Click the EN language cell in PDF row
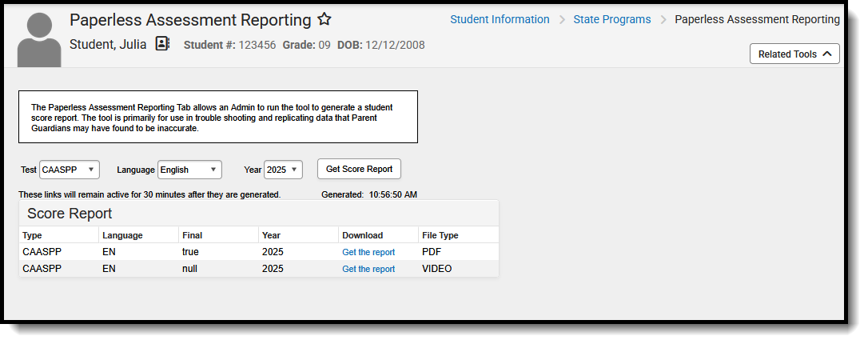868x344 pixels. (x=109, y=252)
